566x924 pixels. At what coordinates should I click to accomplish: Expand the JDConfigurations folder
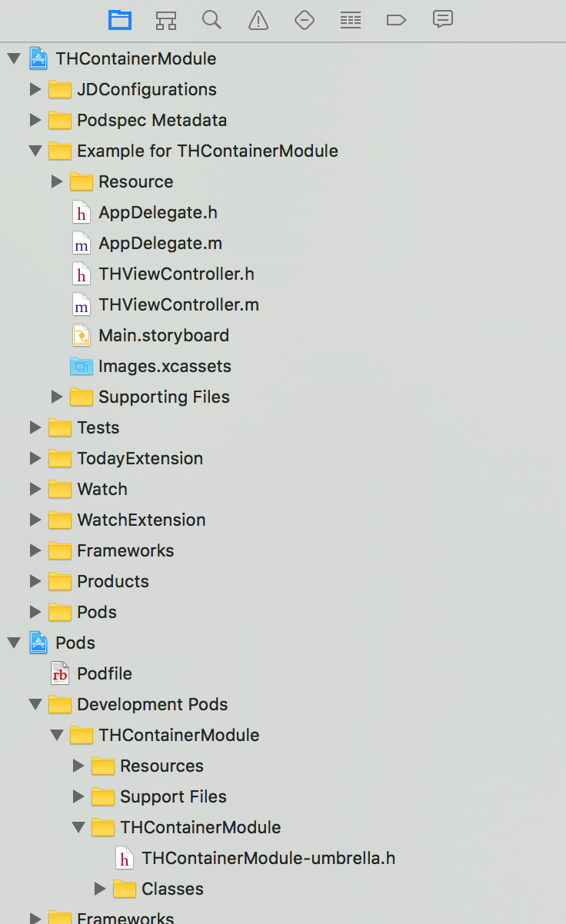point(35,89)
